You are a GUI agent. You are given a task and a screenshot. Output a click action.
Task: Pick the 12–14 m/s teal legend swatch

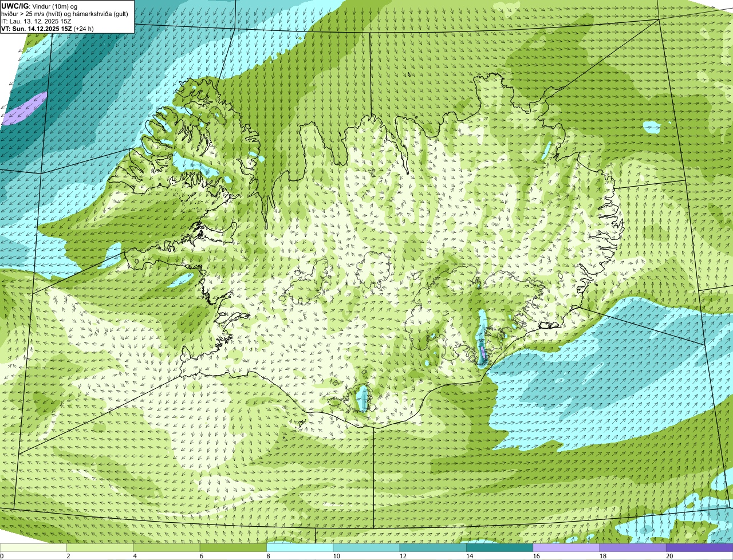(433, 547)
